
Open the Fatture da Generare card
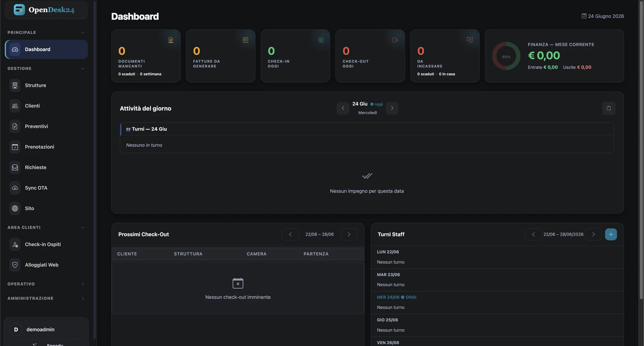tap(221, 56)
